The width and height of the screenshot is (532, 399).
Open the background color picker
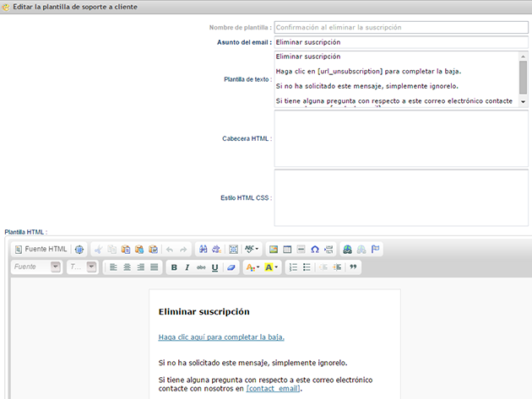(x=271, y=267)
